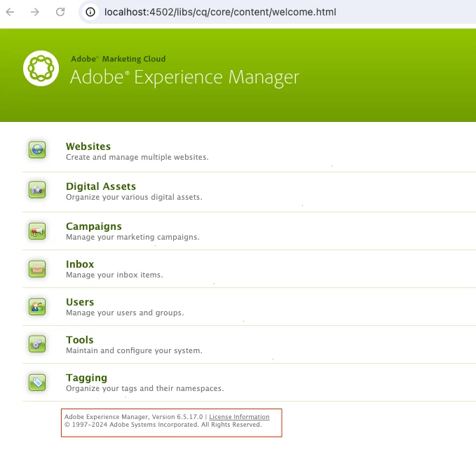Open License Information link
Image resolution: width=476 pixels, height=452 pixels.
click(x=239, y=417)
